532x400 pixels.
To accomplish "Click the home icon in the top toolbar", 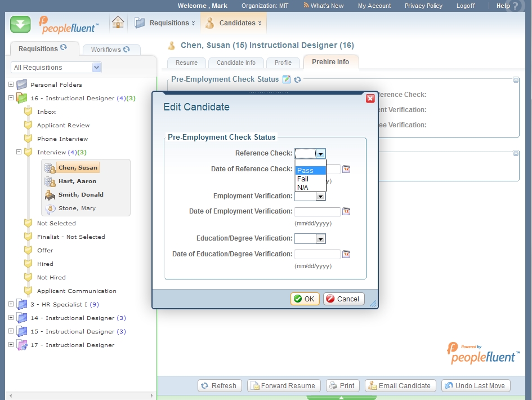I will coord(118,23).
